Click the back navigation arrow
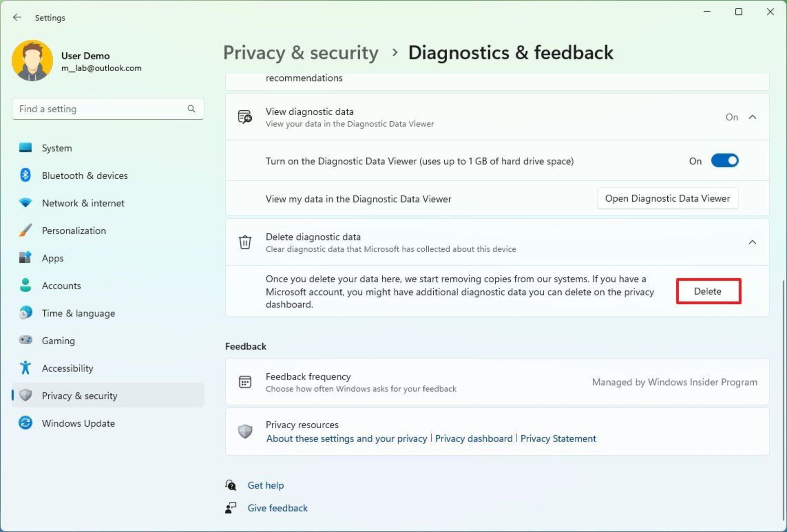Image resolution: width=787 pixels, height=532 pixels. (x=16, y=17)
